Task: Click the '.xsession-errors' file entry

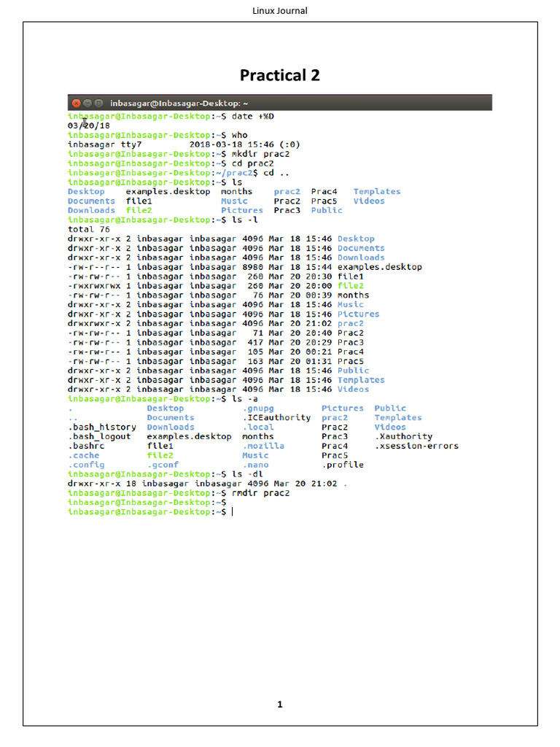Action: (416, 446)
